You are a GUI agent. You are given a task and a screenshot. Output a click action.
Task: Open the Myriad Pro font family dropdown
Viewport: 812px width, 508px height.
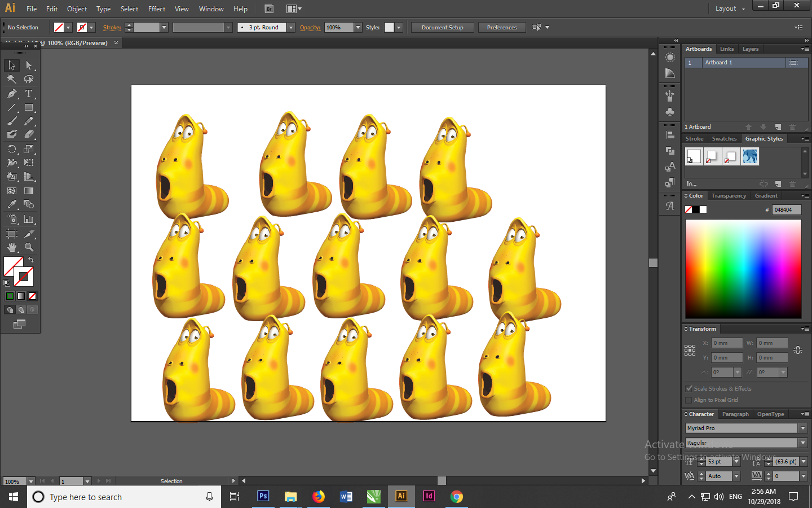coord(803,428)
